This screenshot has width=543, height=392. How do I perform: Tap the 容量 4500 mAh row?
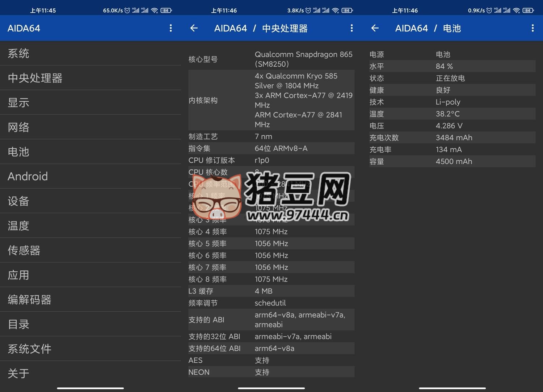[x=452, y=161]
